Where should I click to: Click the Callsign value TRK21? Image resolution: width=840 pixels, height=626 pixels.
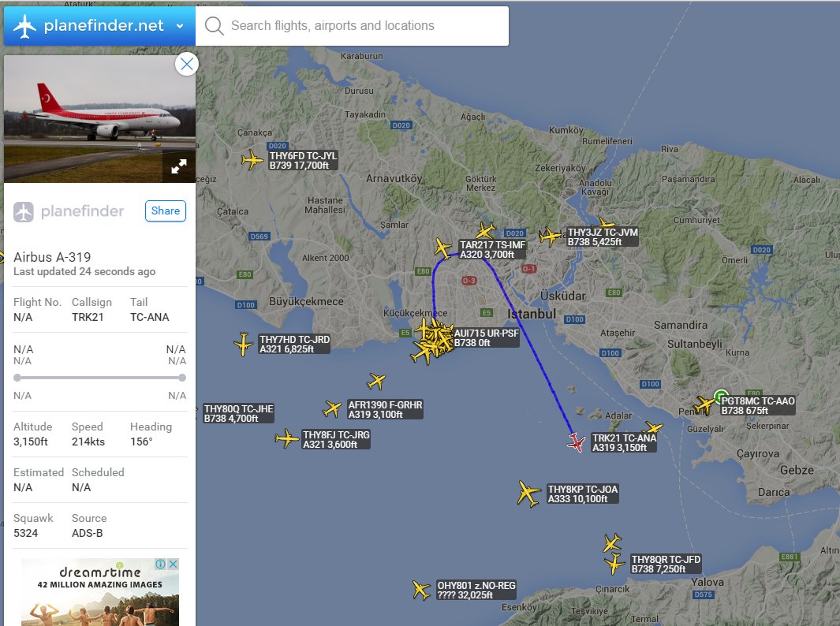click(x=88, y=317)
